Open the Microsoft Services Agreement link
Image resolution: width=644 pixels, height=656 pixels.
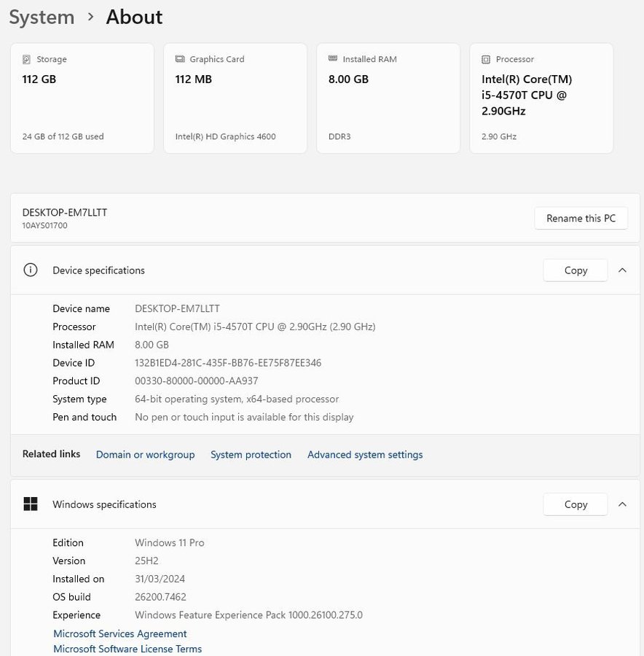click(x=120, y=634)
